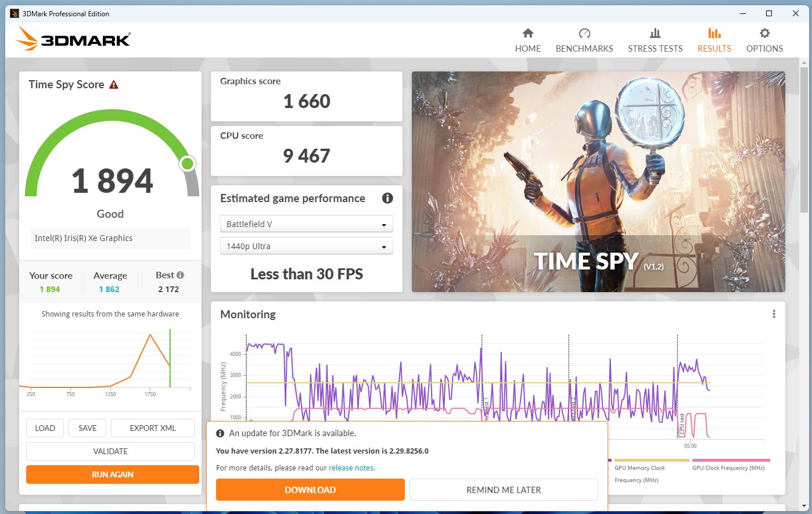Open the release notes link

tap(351, 468)
